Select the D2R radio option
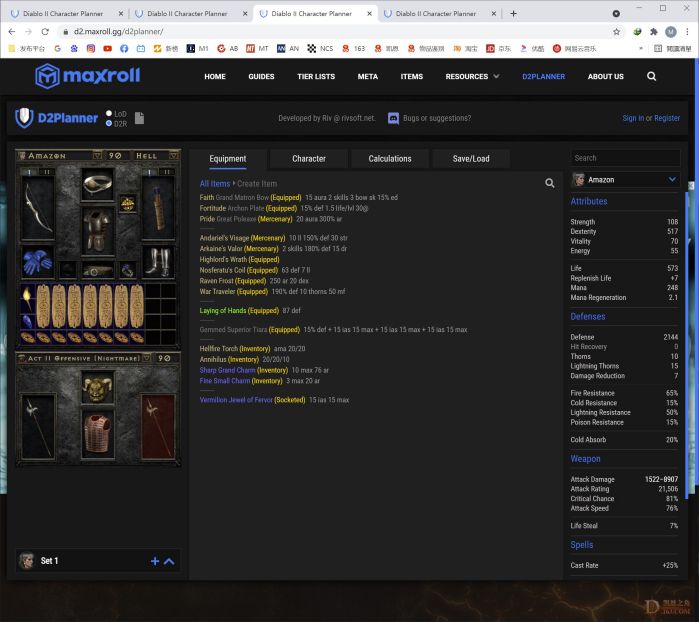Screen dimensions: 699x622 point(109,124)
